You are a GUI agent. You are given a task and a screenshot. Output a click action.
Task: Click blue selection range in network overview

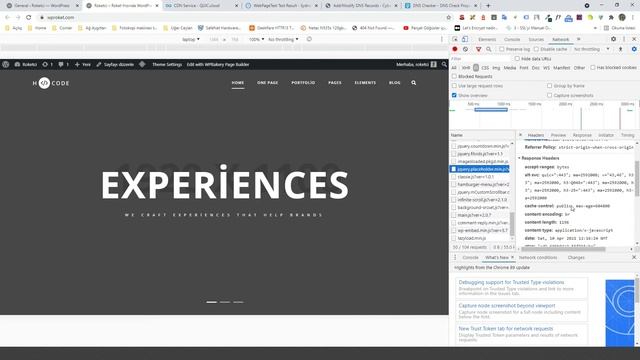click(491, 110)
